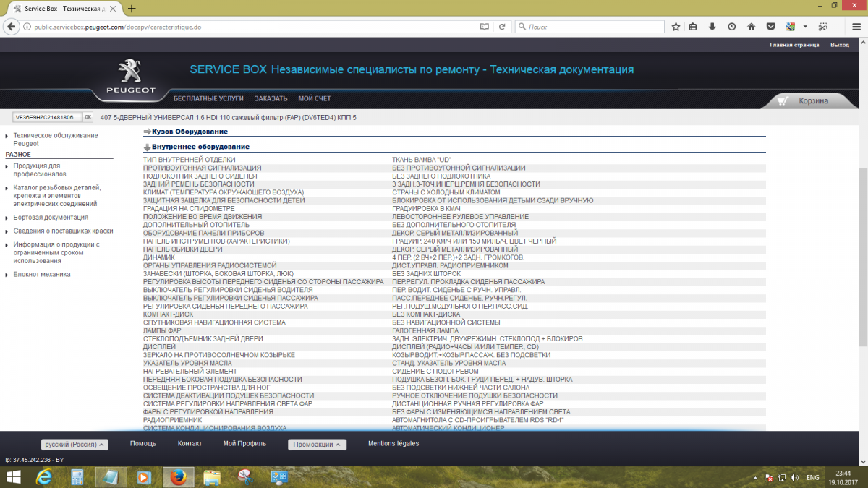The height and width of the screenshot is (488, 868).
Task: Open the Downloads arrow icon
Action: [x=712, y=26]
